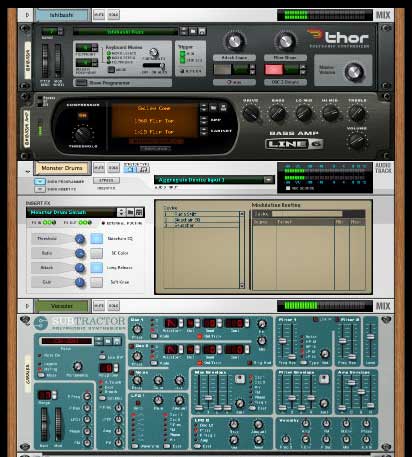Image resolution: width=412 pixels, height=457 pixels.
Task: Select the Monster Drums track label
Action: point(62,168)
